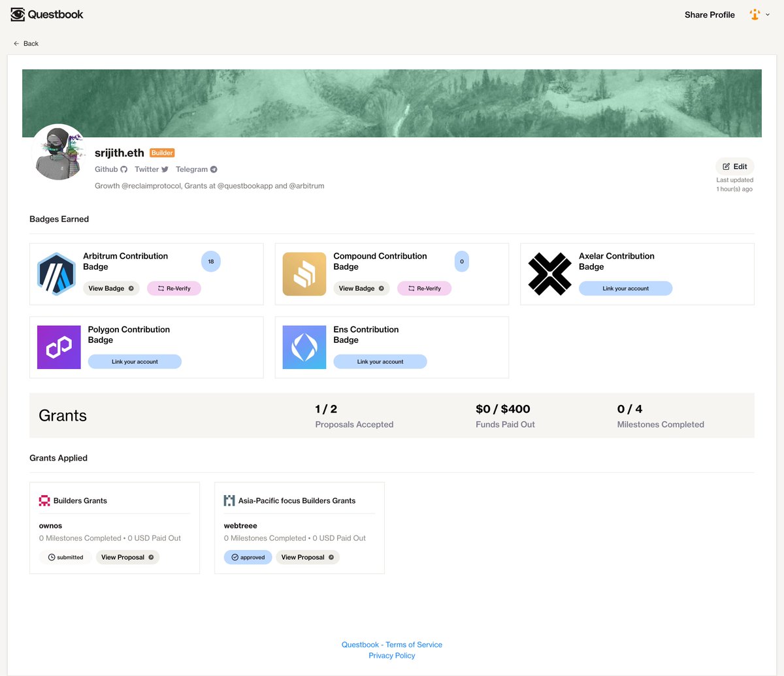Select the srijith.eth profile name
The image size is (784, 676).
click(x=120, y=153)
